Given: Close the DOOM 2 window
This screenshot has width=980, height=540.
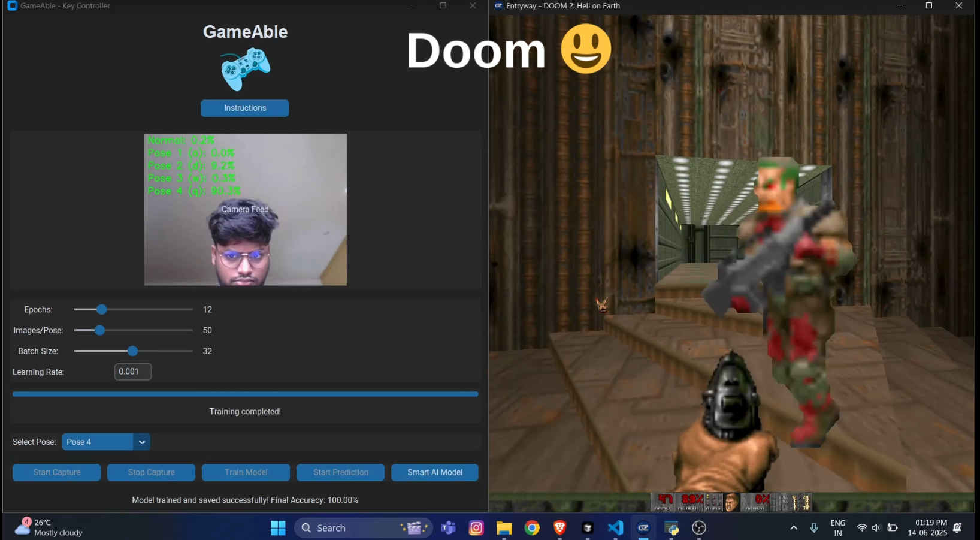Looking at the screenshot, I should (x=958, y=6).
